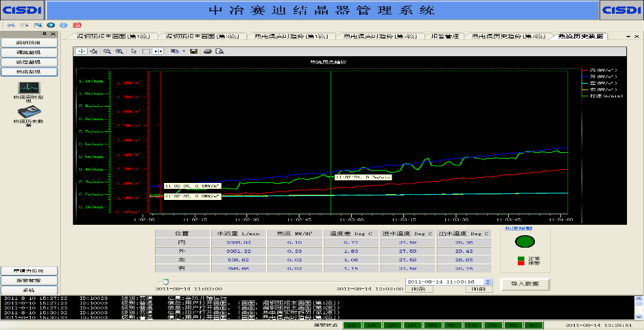Expand the 漏钢预报 sidebar section
This screenshot has width=644, height=330.
[29, 42]
